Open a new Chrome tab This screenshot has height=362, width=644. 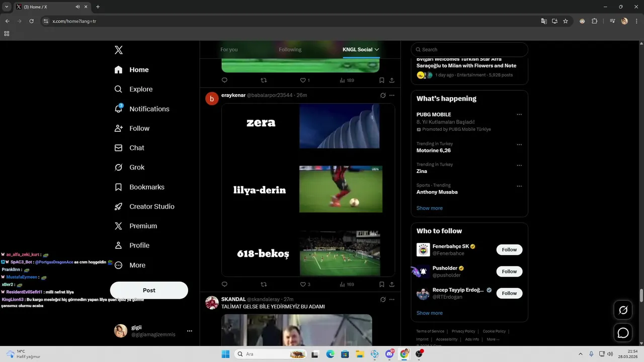click(98, 7)
